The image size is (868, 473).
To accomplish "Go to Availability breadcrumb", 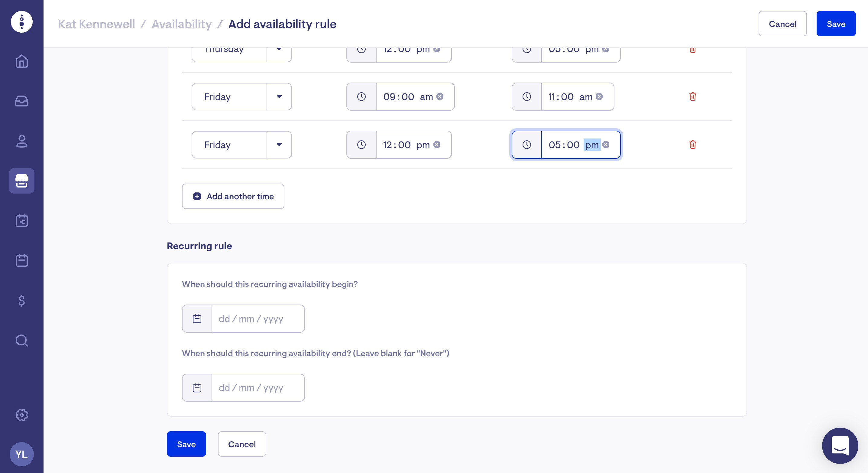I will click(x=182, y=24).
